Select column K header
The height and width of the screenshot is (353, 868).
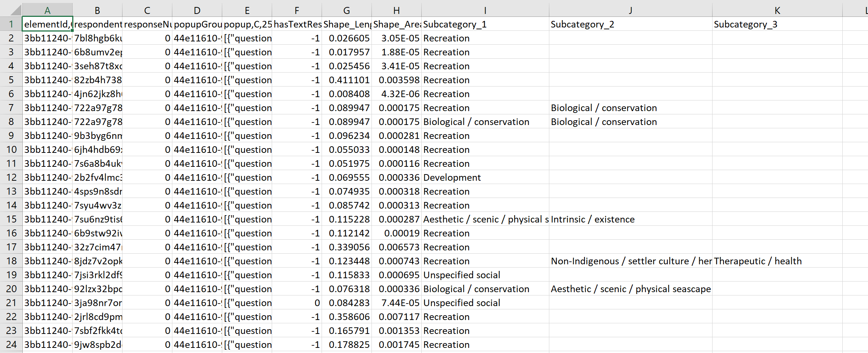click(777, 10)
